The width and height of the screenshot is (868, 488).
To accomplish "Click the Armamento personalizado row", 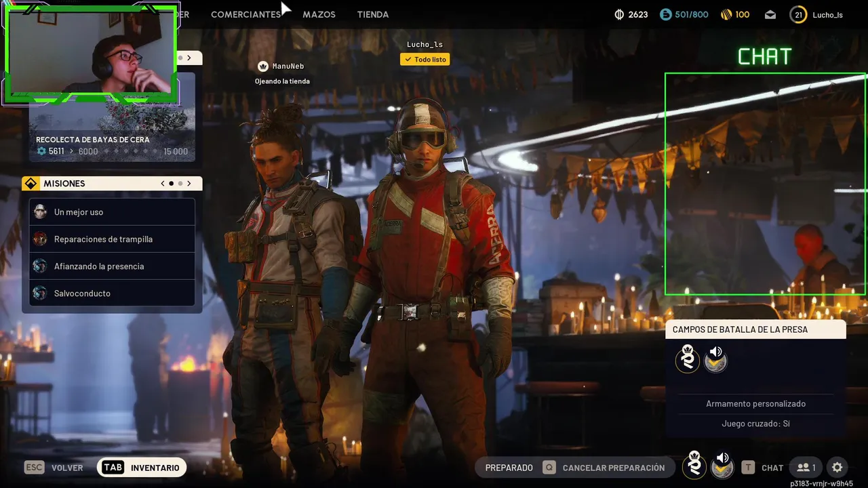I will pyautogui.click(x=756, y=403).
